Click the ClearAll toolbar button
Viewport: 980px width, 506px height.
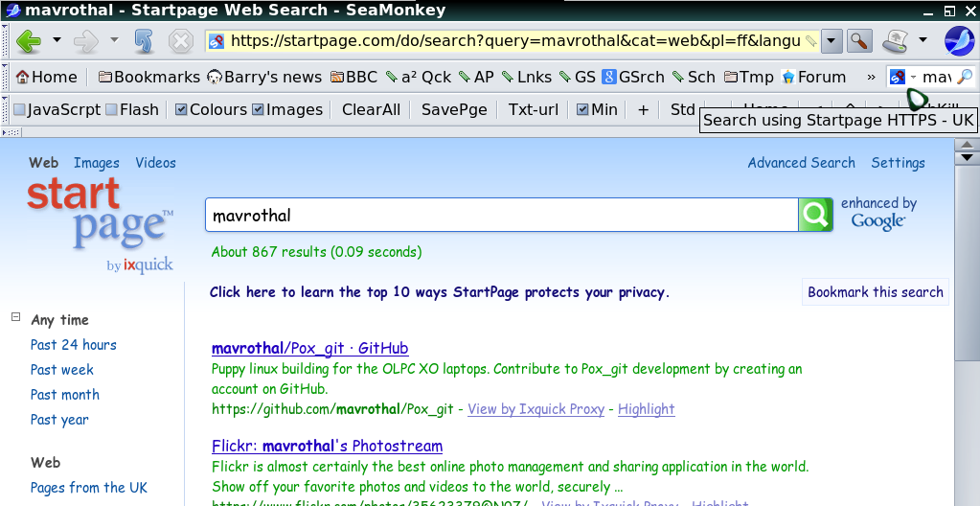(371, 109)
